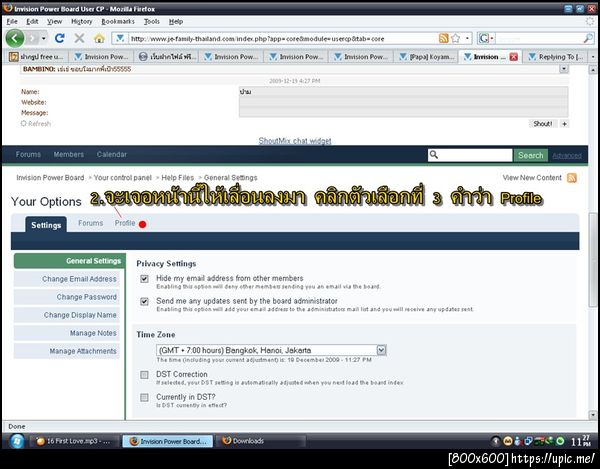
Task: Open Members in the navigation bar
Action: (x=68, y=155)
